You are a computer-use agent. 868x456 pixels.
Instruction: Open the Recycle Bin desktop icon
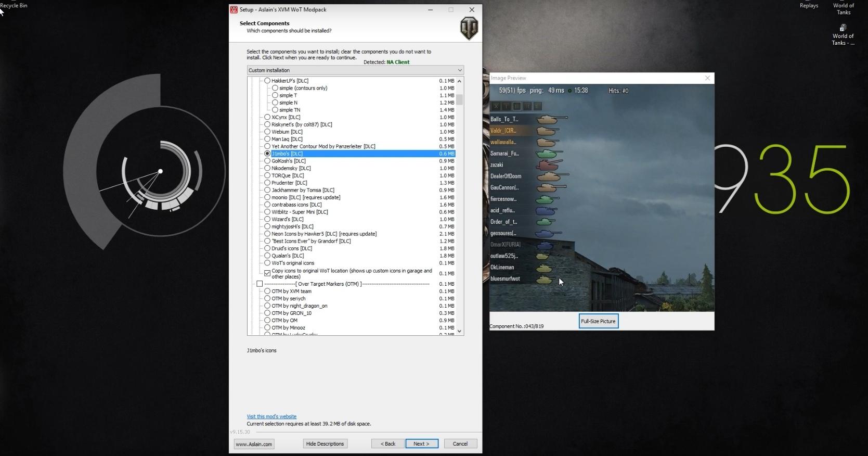pos(14,5)
